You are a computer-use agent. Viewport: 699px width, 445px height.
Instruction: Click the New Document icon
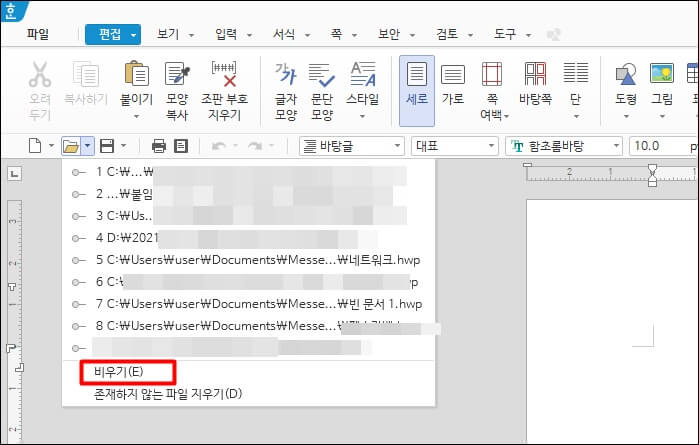[x=35, y=146]
